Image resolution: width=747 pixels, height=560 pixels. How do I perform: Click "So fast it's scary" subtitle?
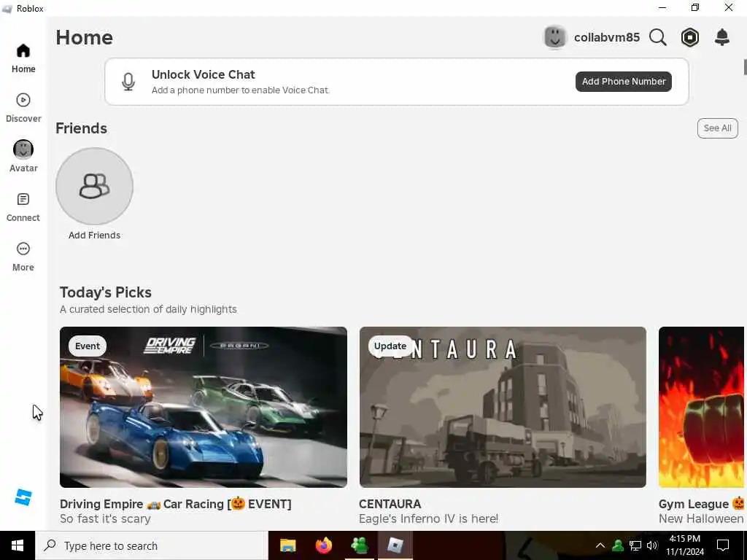click(105, 518)
